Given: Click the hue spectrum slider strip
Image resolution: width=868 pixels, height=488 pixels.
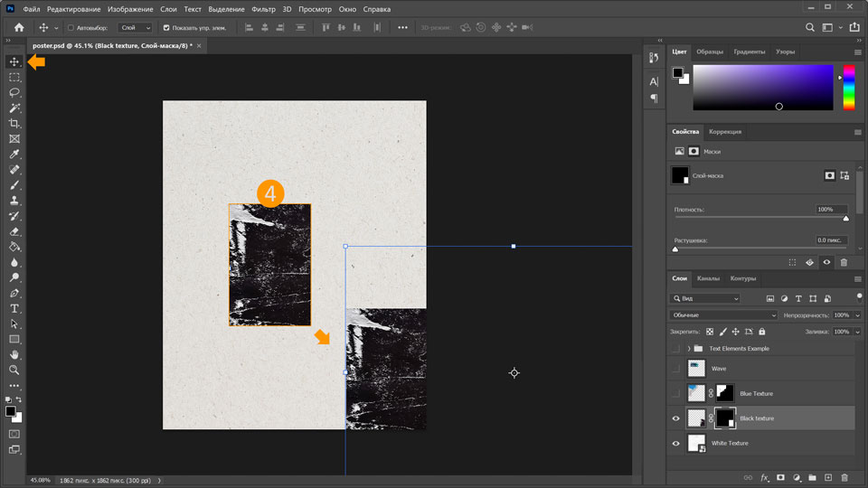Looking at the screenshot, I should pyautogui.click(x=849, y=88).
